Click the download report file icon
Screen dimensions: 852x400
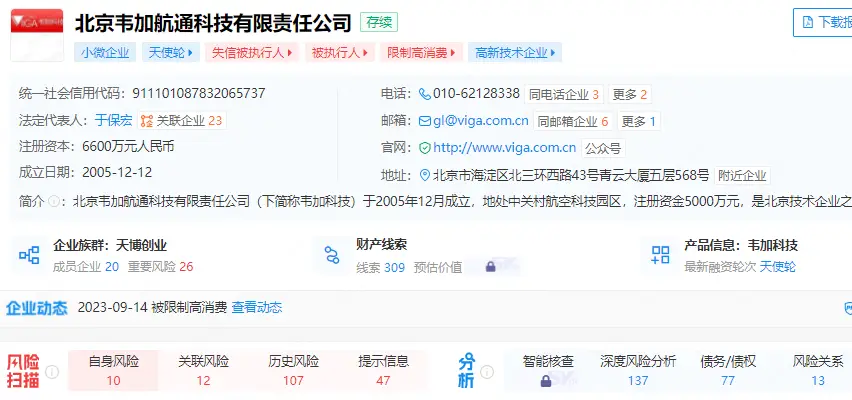[808, 22]
